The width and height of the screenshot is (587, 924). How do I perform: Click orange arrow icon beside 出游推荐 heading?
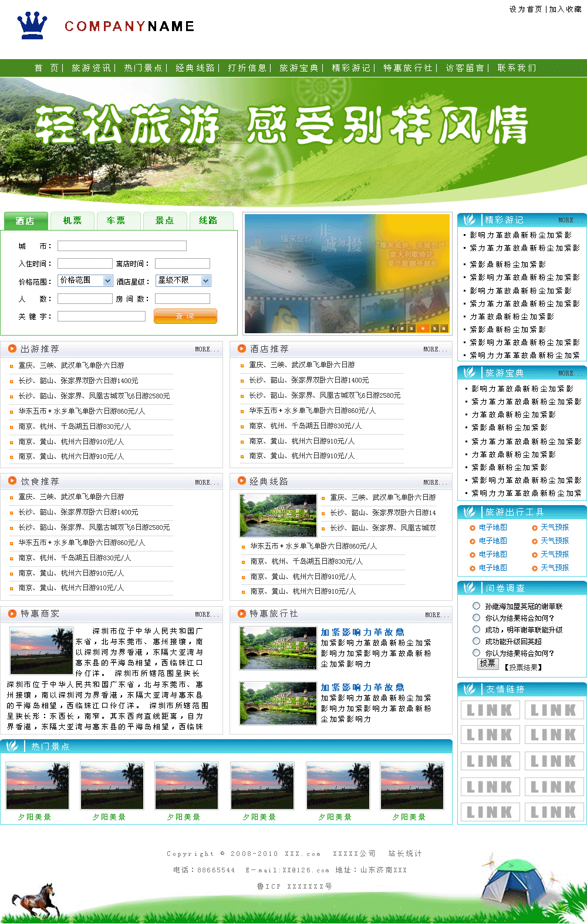(x=12, y=348)
